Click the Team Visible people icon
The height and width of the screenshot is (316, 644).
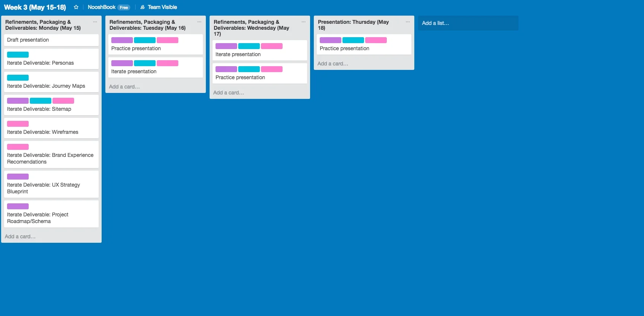click(x=143, y=7)
